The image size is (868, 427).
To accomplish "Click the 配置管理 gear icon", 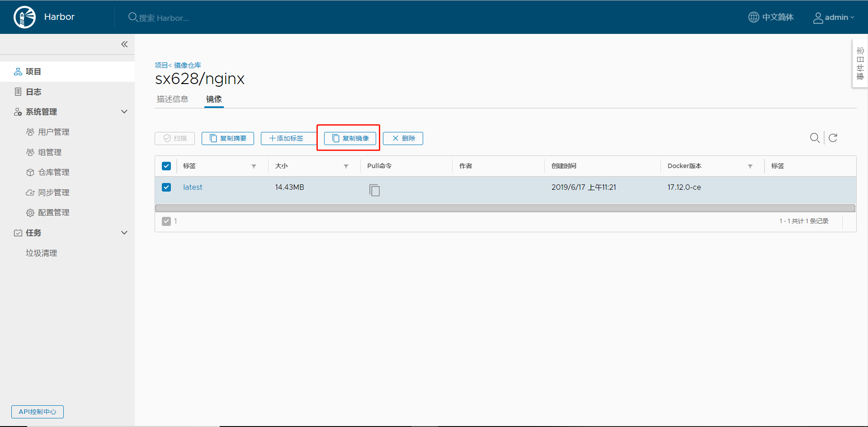I will pyautogui.click(x=30, y=212).
